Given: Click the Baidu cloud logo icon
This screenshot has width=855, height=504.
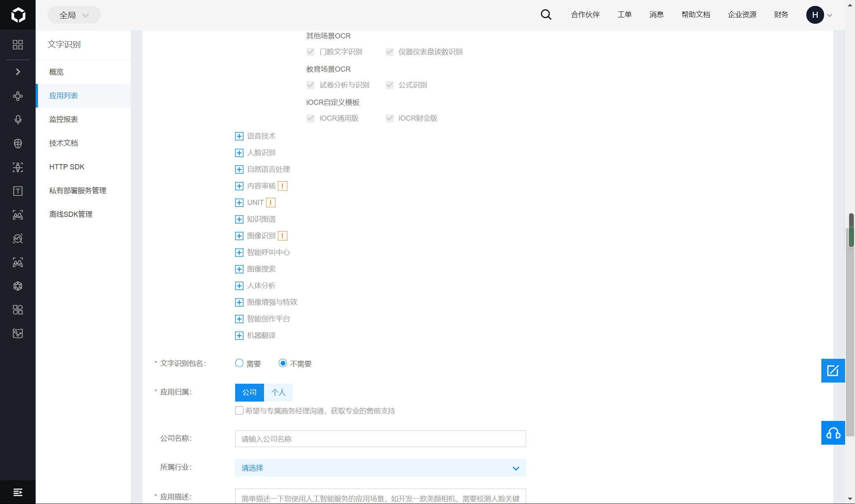Looking at the screenshot, I should tap(18, 15).
